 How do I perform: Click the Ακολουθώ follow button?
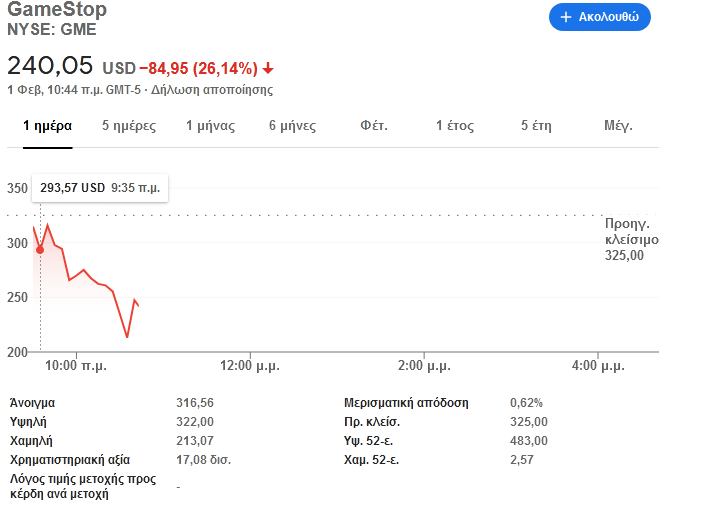click(600, 17)
